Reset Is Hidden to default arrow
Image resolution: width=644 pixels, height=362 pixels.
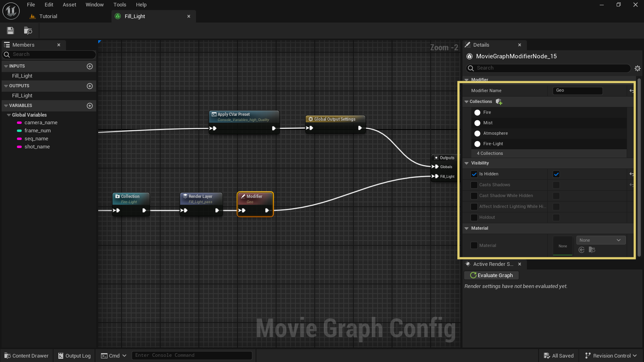[632, 174]
